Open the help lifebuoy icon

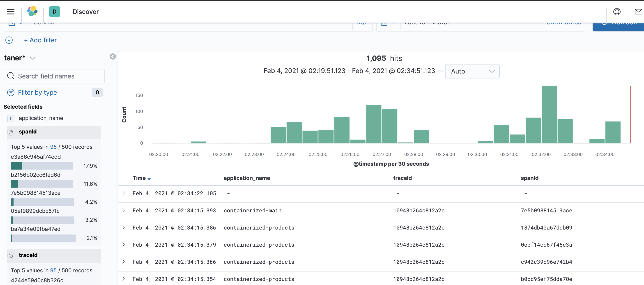tap(617, 12)
